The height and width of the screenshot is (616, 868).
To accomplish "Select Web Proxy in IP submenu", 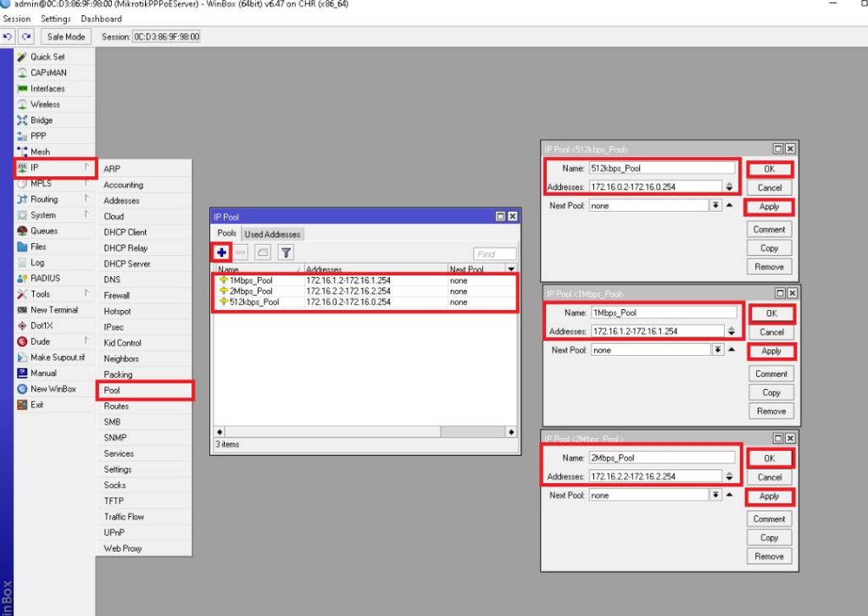I will (144, 548).
